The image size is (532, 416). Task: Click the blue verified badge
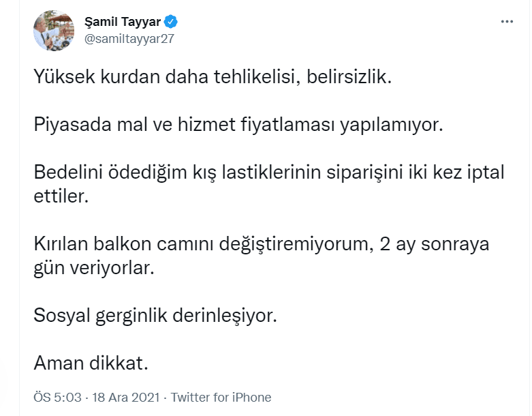171,22
